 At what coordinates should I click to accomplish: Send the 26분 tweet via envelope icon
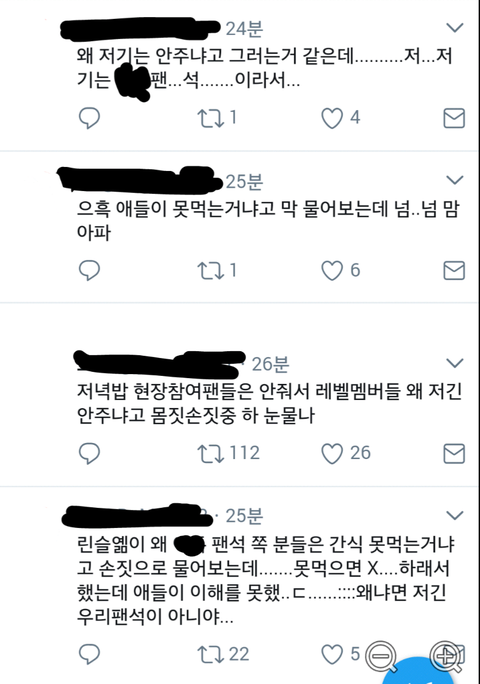[454, 454]
